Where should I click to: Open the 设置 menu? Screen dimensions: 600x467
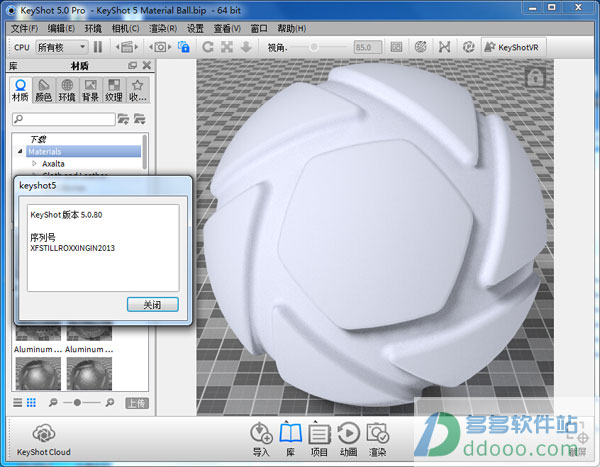click(x=195, y=28)
